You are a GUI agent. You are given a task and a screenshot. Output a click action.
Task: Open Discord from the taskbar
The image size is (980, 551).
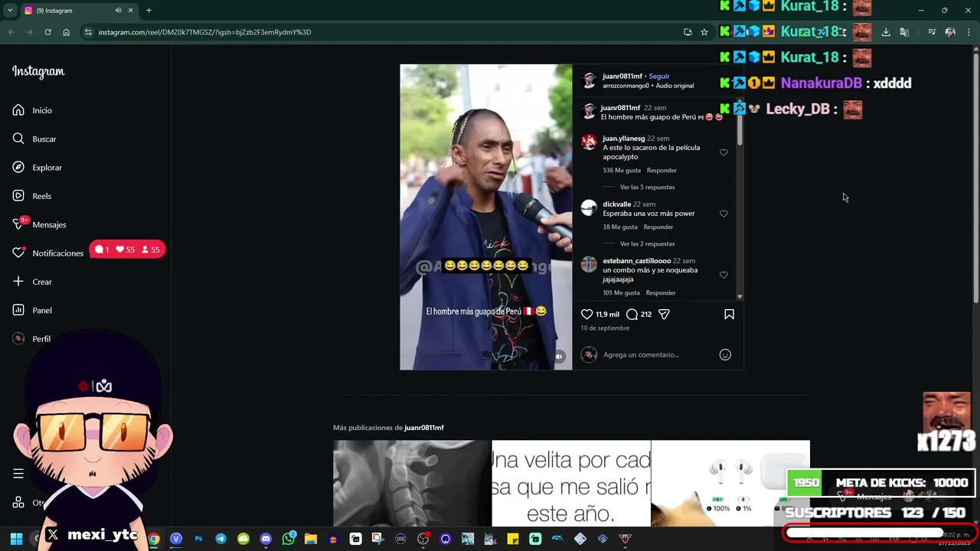coord(266,539)
